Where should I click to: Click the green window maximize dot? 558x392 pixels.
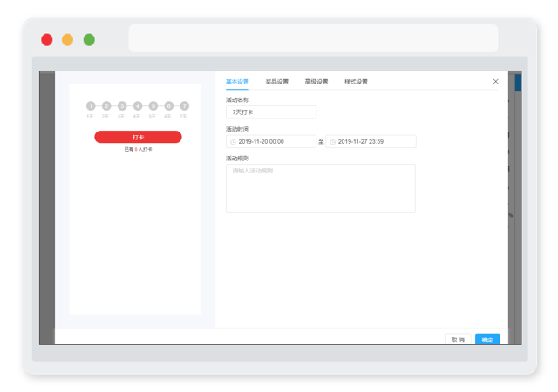pyautogui.click(x=89, y=39)
